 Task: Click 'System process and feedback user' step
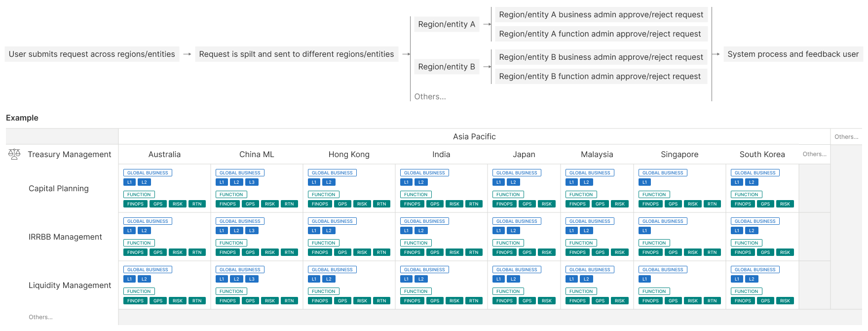pyautogui.click(x=793, y=54)
